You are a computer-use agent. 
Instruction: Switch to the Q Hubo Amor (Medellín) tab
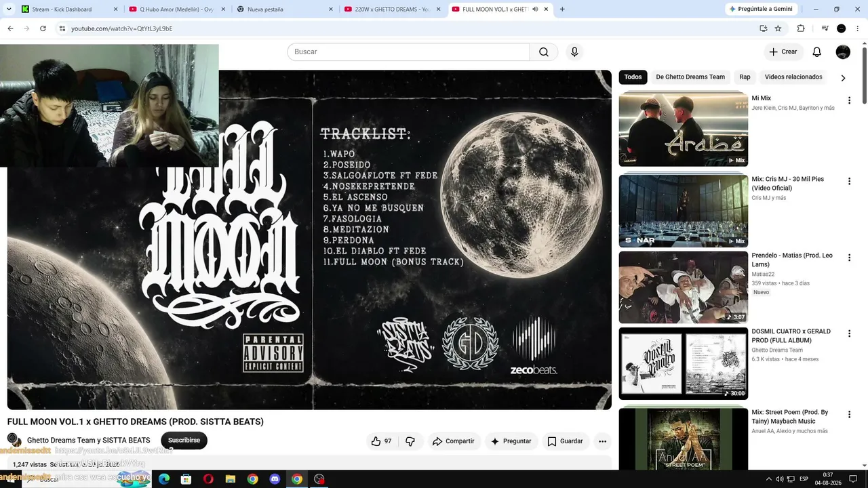[x=176, y=9]
